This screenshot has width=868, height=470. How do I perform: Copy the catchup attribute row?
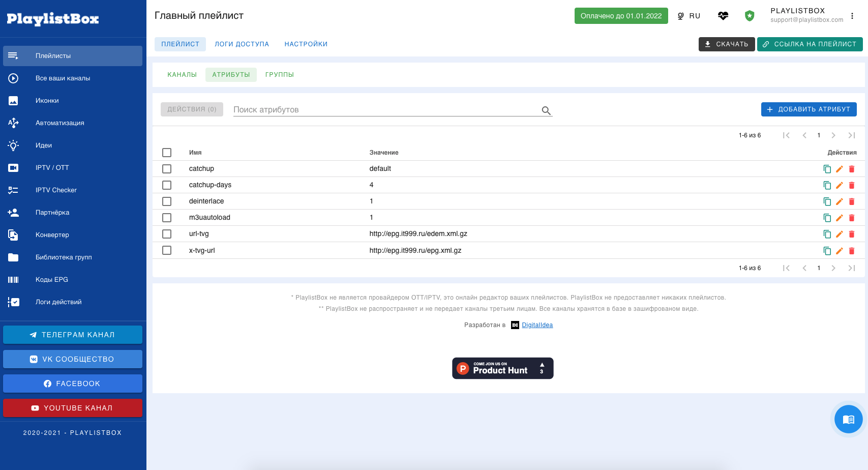(x=827, y=169)
